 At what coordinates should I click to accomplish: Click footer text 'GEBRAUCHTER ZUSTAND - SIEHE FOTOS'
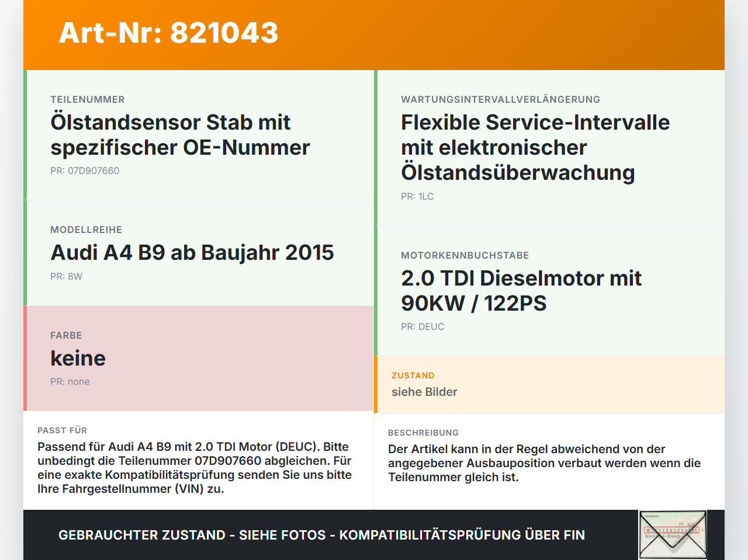tap(192, 535)
